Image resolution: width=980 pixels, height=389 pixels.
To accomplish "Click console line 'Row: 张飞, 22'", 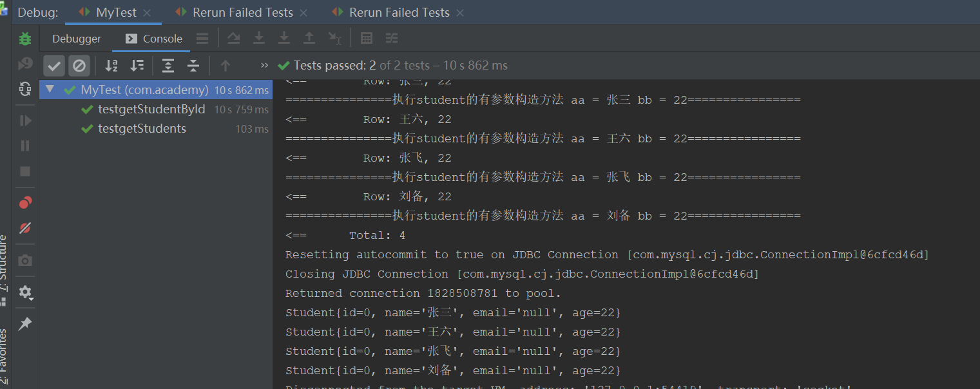I will coord(407,158).
